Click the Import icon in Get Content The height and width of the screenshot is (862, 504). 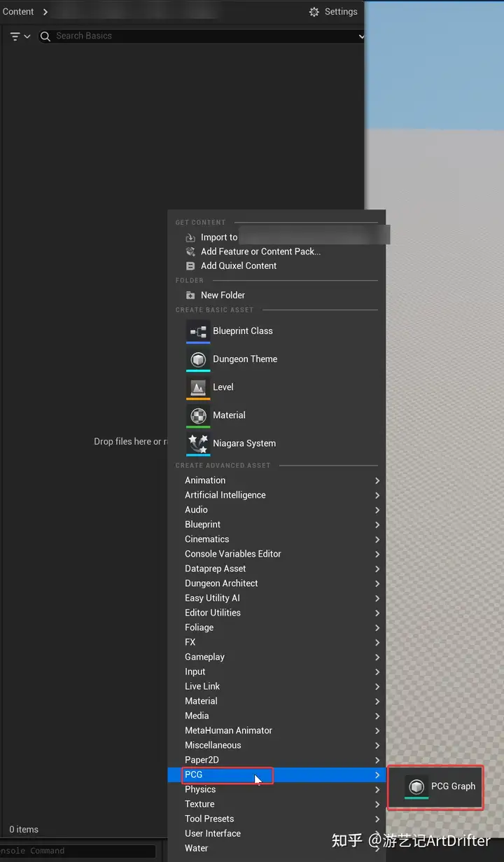190,237
